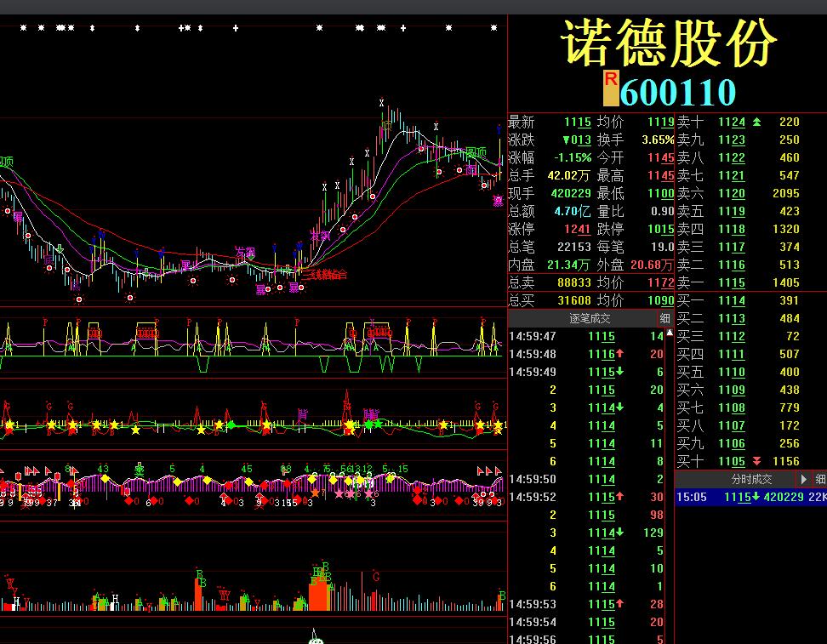Click the red up-arrow in the 14:59:53 tick row

(619, 603)
